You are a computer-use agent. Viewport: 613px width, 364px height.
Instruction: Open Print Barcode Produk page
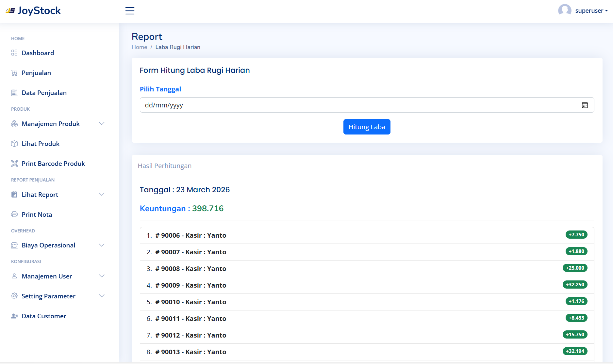coord(59,164)
